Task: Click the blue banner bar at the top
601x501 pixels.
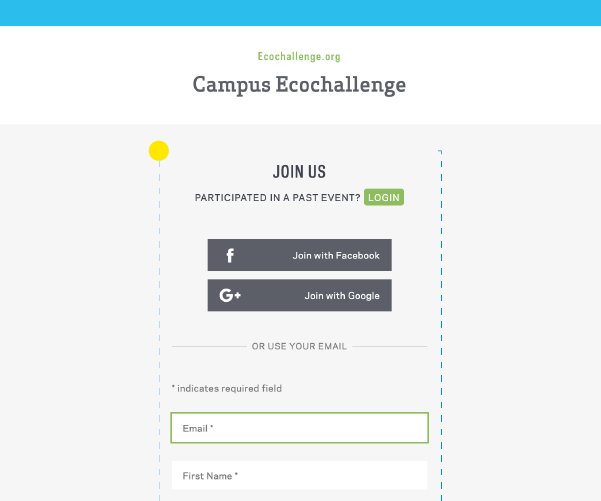Action: pos(300,12)
